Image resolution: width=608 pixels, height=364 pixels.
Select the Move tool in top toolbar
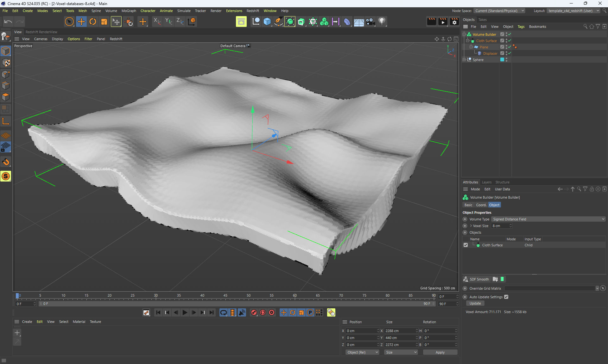(81, 22)
